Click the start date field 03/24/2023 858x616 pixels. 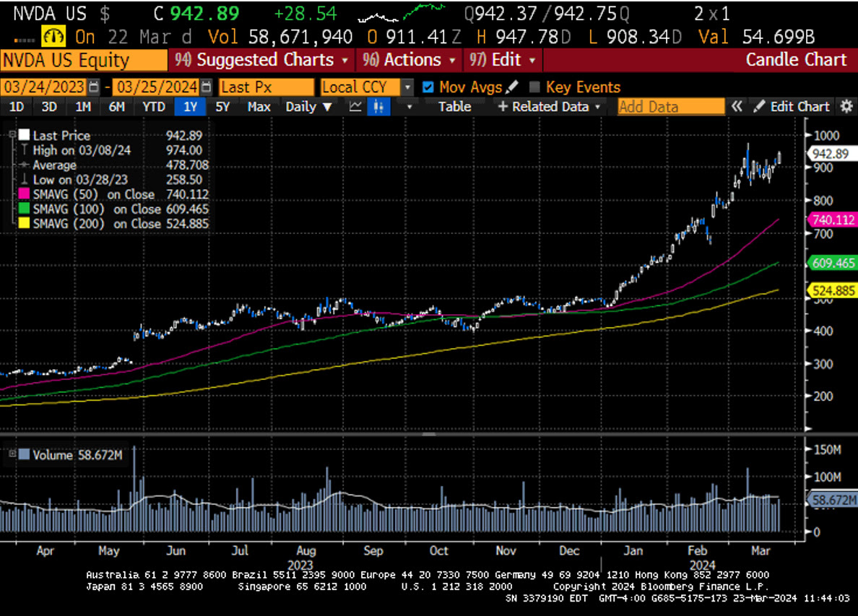tap(44, 87)
